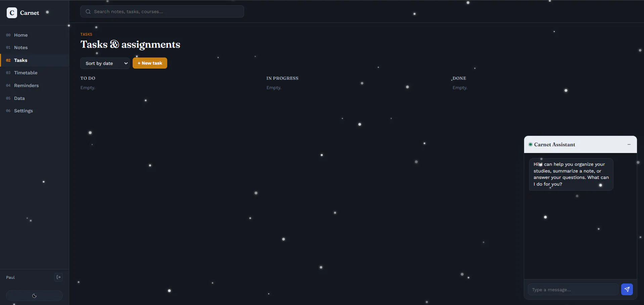This screenshot has height=305, width=644.
Task: Click Empty text under TO DO
Action: 88,88
